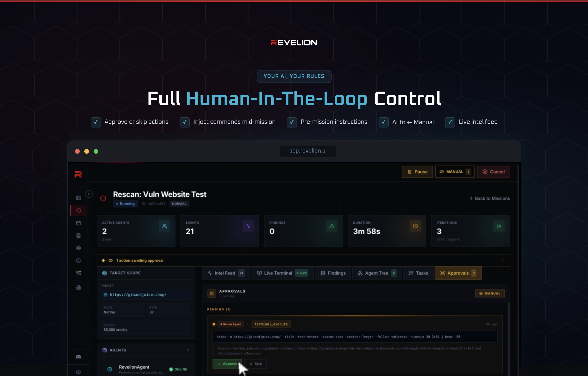588x376 pixels.
Task: Toggle the MANUAL mode button in the top bar
Action: point(455,172)
